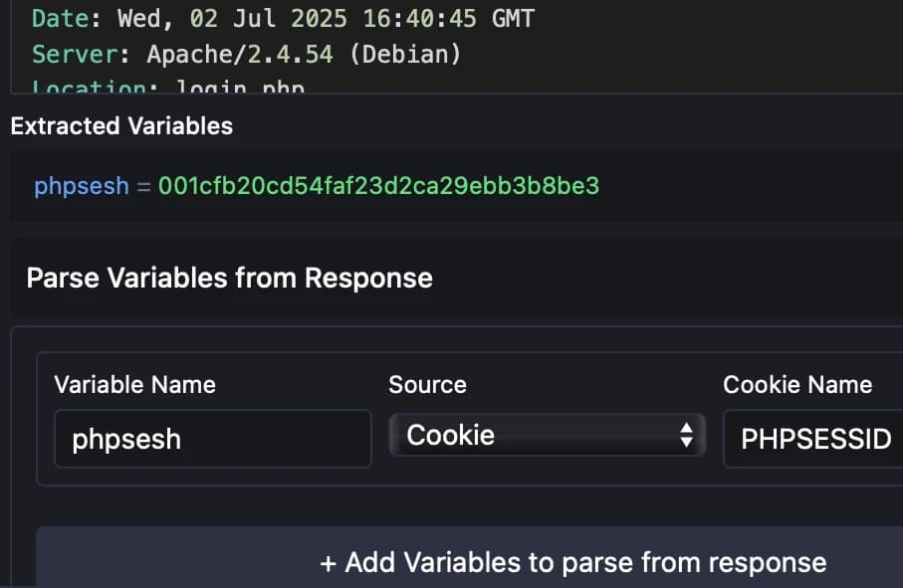Select the Source column label
This screenshot has height=588, width=903.
(x=427, y=384)
